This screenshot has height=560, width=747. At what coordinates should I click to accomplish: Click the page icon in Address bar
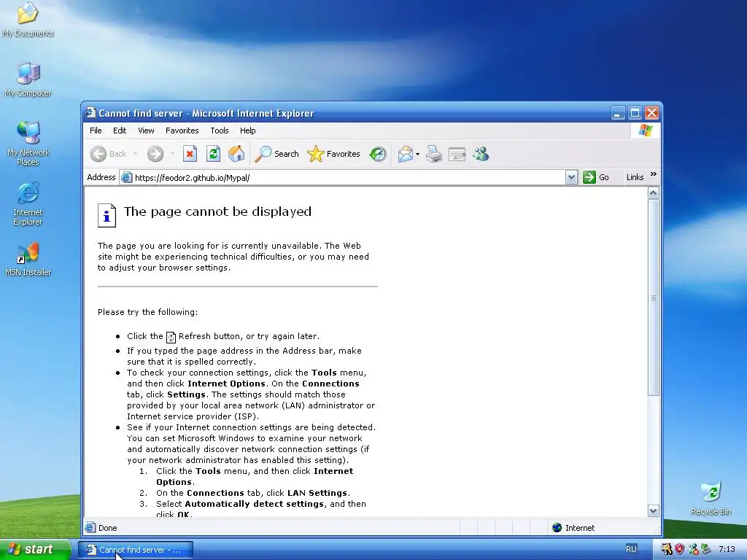click(x=126, y=178)
